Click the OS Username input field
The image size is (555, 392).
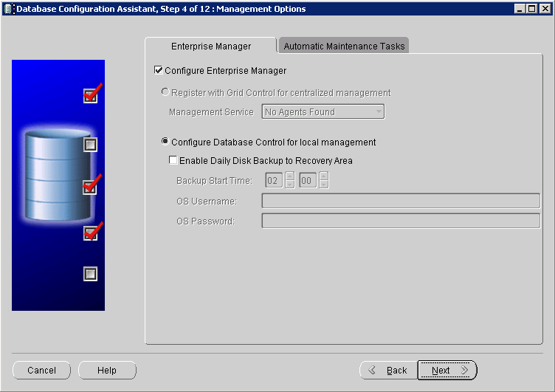[401, 201]
